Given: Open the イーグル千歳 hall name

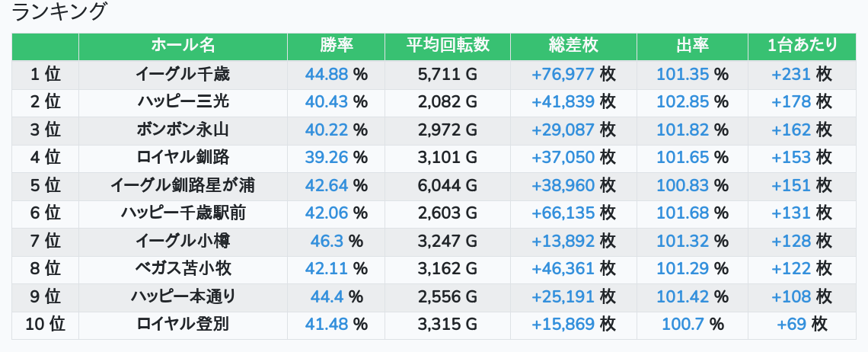Looking at the screenshot, I should click(x=183, y=74).
